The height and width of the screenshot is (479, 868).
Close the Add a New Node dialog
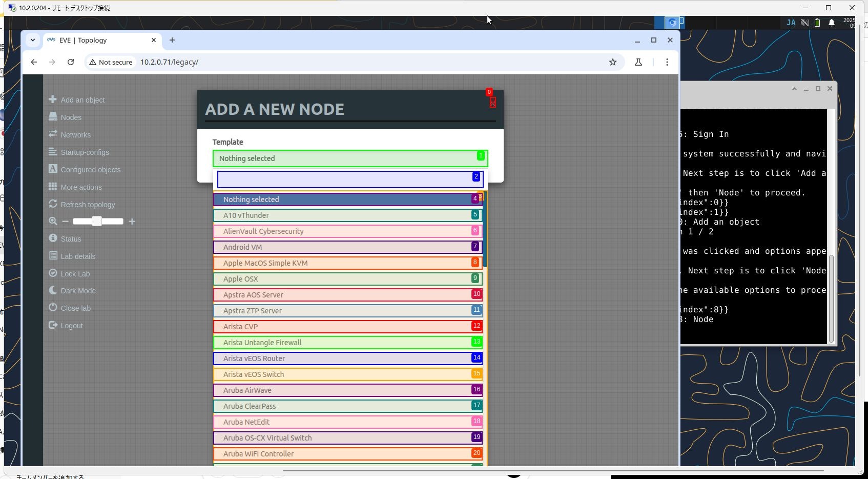coord(493,103)
